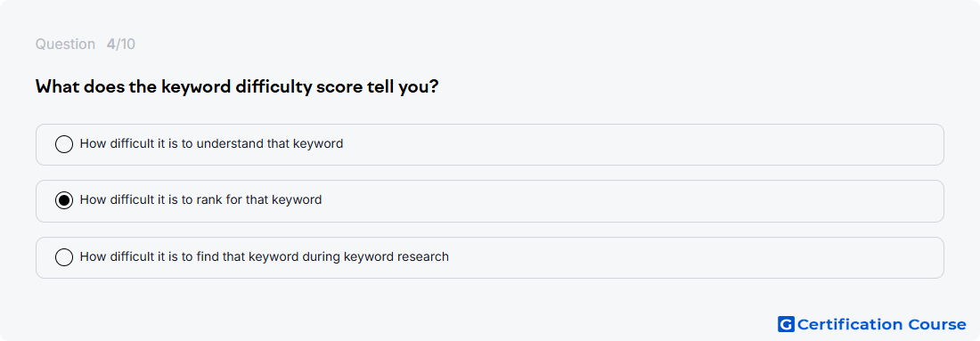Viewport: 980px width, 341px height.
Task: Choose the "find that keyword" radio button
Action: pos(64,257)
